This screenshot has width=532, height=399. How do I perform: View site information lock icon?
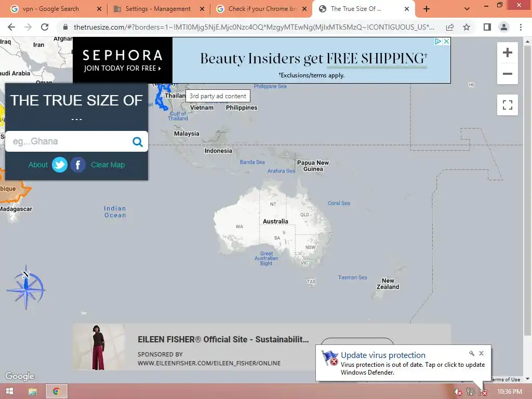(x=65, y=27)
